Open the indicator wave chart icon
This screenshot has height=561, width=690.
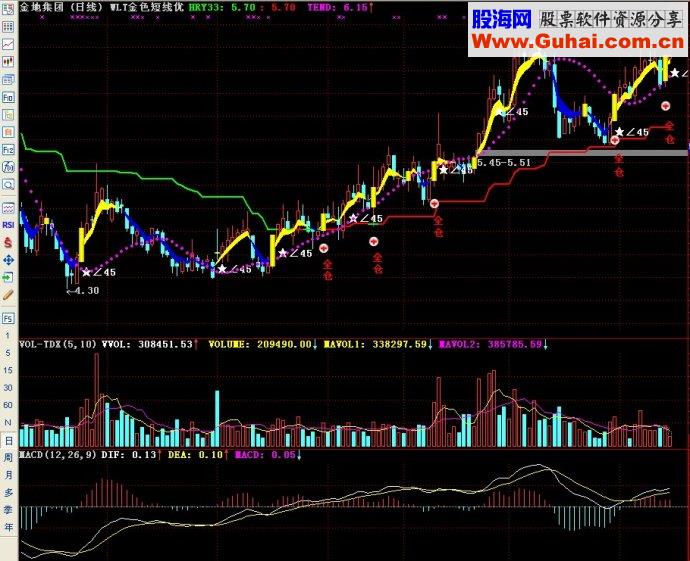tap(8, 207)
